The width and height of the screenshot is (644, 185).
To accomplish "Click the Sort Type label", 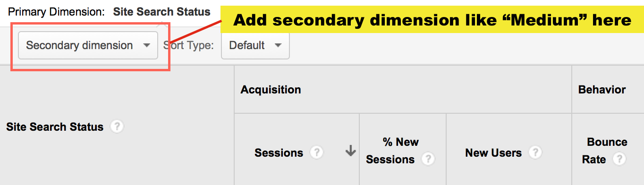I will point(188,45).
